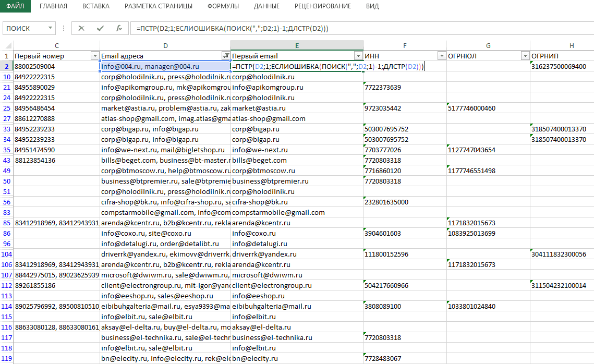The width and height of the screenshot is (594, 364).
Task: Click ИНН value 3904601603
Action: [x=405, y=233]
